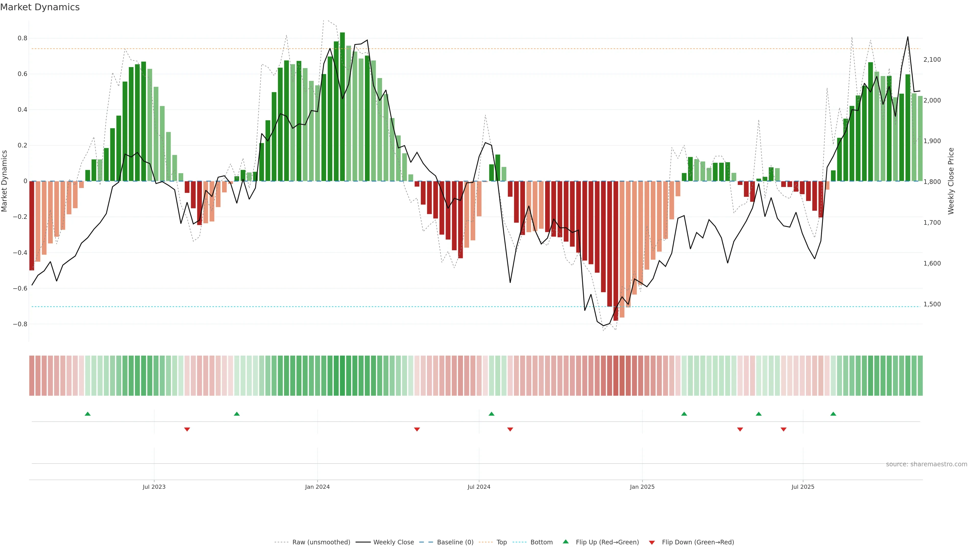
Task: Click the Weekly Close Price axis title
Action: click(951, 181)
